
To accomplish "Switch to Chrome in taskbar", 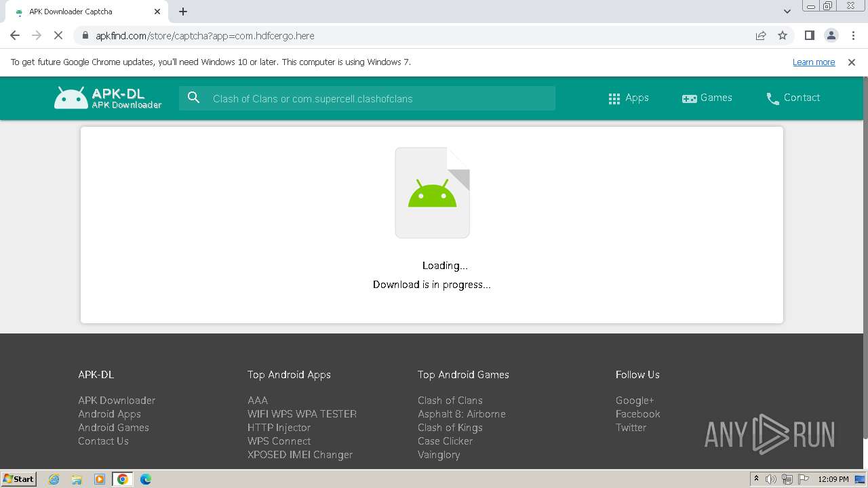I will point(123,479).
